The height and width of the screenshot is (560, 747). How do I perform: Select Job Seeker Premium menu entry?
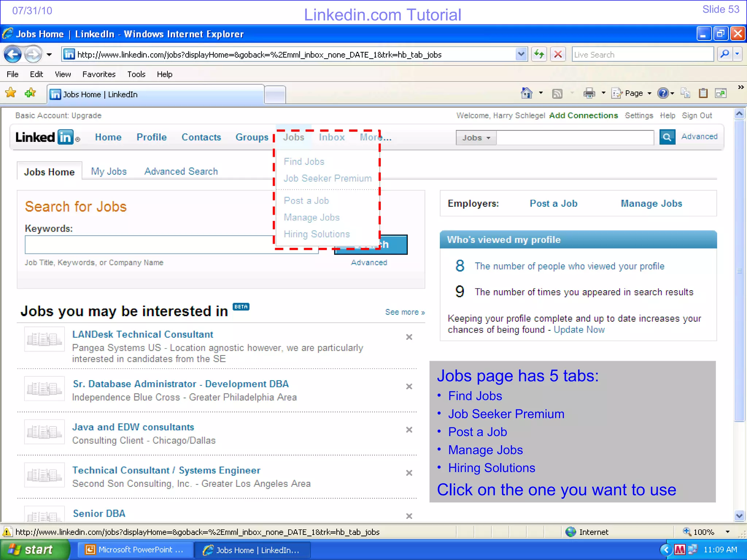328,178
